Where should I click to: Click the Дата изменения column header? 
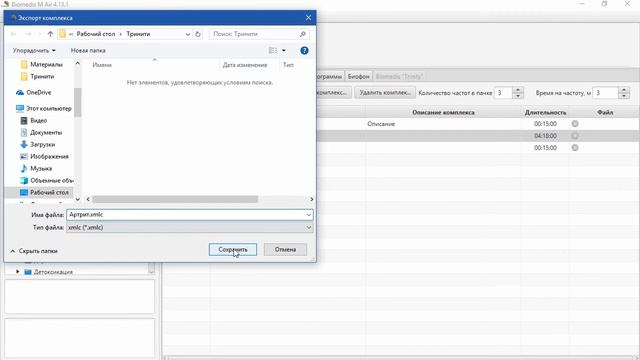click(x=245, y=65)
